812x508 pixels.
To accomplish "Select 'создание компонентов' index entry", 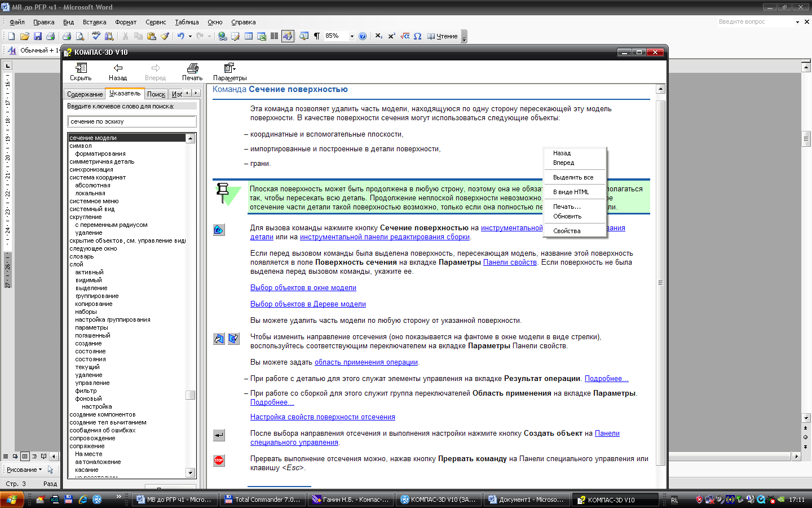I will (x=103, y=414).
